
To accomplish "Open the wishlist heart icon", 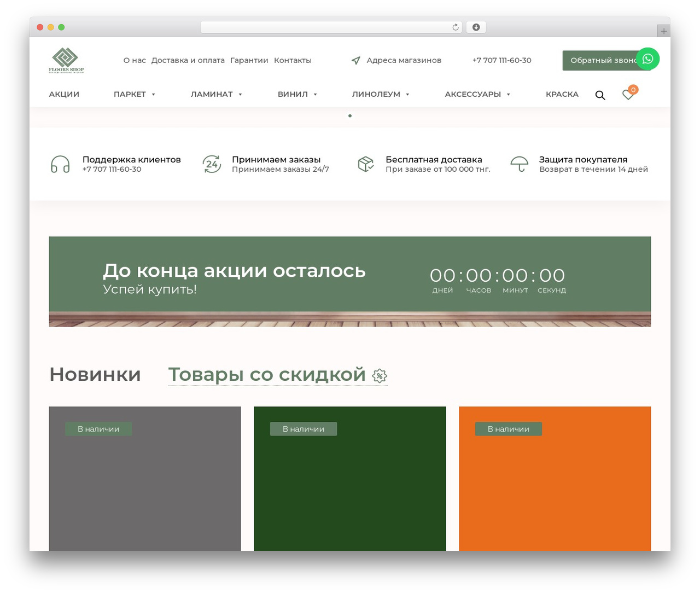I will (628, 95).
